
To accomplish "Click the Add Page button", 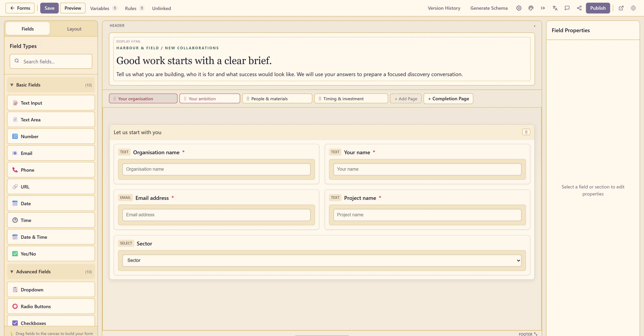I will click(406, 99).
